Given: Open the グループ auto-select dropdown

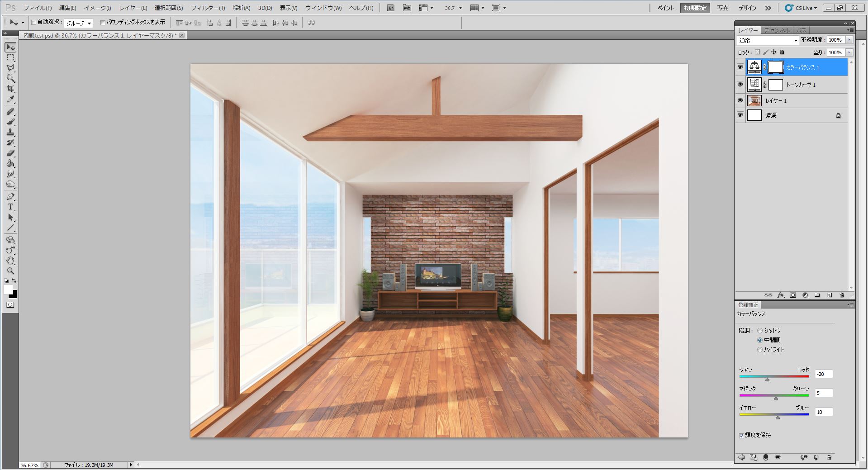Looking at the screenshot, I should [79, 23].
